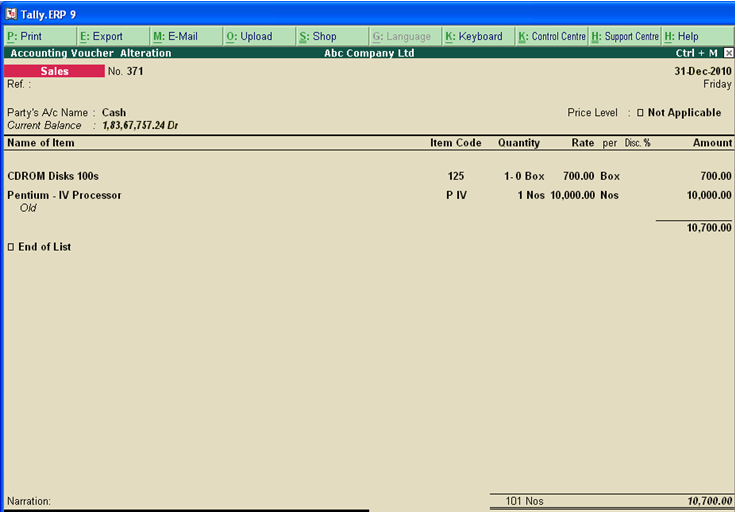738x512 pixels.
Task: Click the greyed Language button
Action: 405,36
